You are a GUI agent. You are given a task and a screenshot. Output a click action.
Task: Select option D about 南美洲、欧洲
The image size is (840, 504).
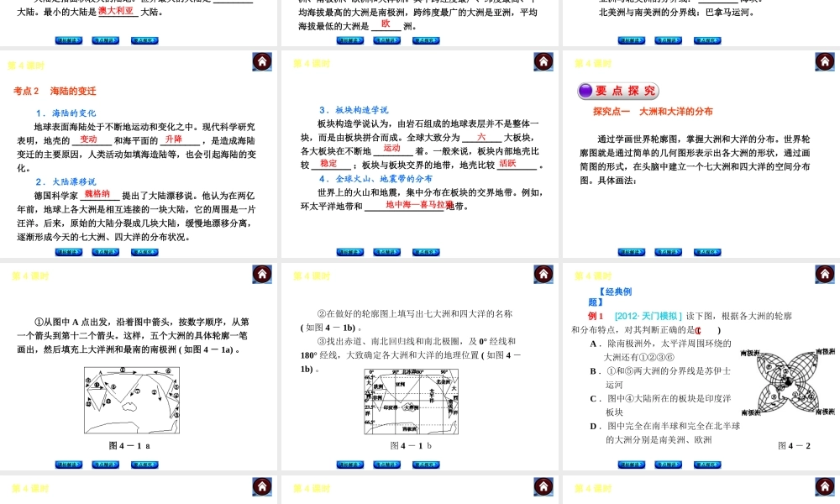664,433
